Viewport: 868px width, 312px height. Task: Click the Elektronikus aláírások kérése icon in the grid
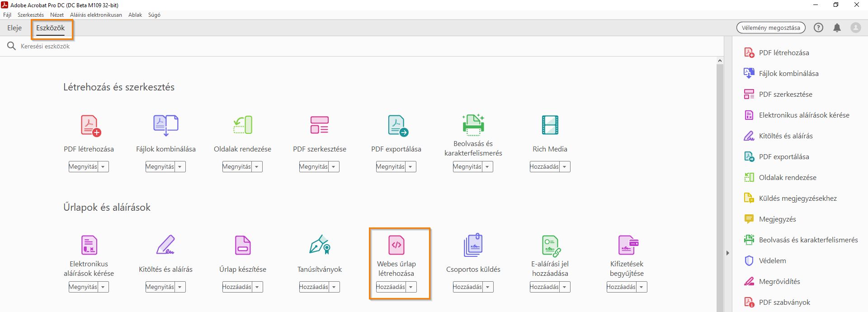[89, 245]
